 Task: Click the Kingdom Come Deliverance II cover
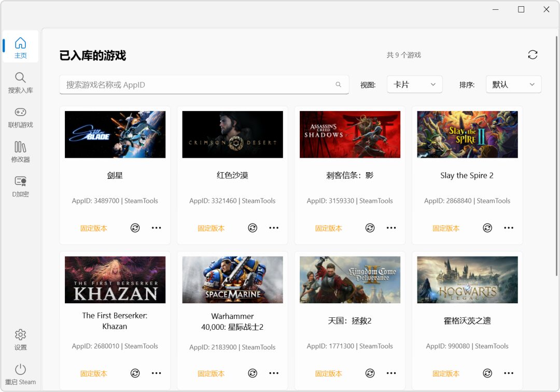click(350, 279)
